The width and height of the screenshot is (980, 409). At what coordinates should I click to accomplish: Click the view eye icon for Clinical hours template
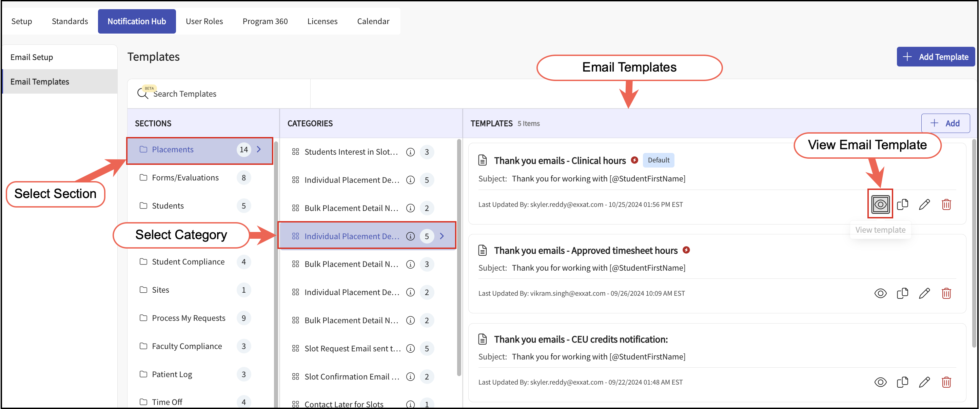pyautogui.click(x=880, y=204)
